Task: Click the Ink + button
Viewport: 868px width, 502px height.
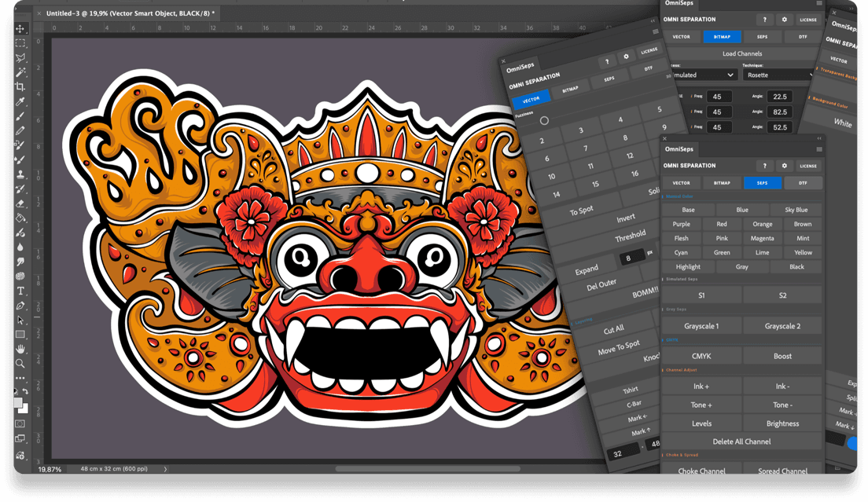Action: tap(701, 387)
